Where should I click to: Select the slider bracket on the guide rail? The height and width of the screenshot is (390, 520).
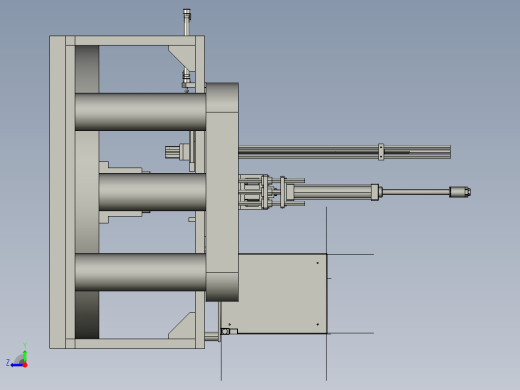[381, 152]
